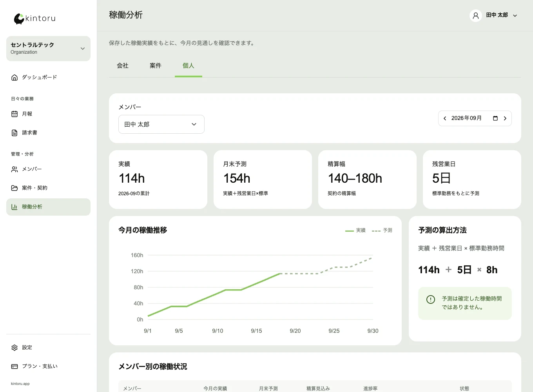Switch to the 会社 tab

(123, 65)
